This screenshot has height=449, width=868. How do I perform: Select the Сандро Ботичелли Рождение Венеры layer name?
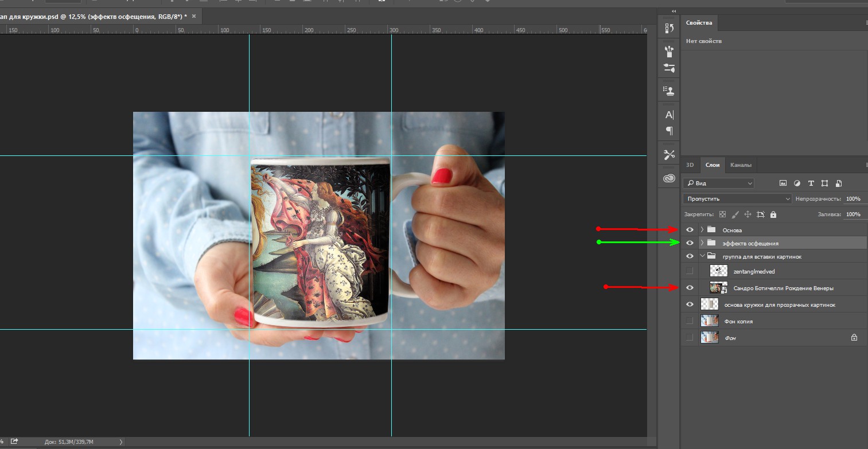tap(783, 288)
